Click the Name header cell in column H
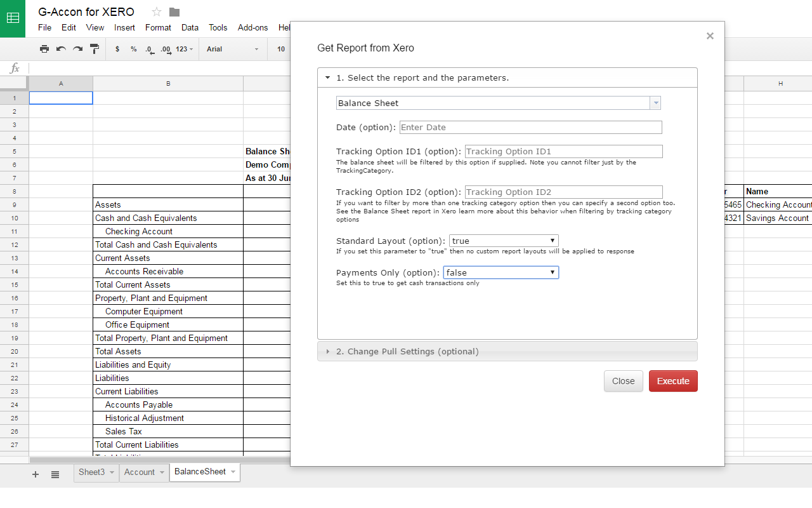812x508 pixels. pos(778,191)
